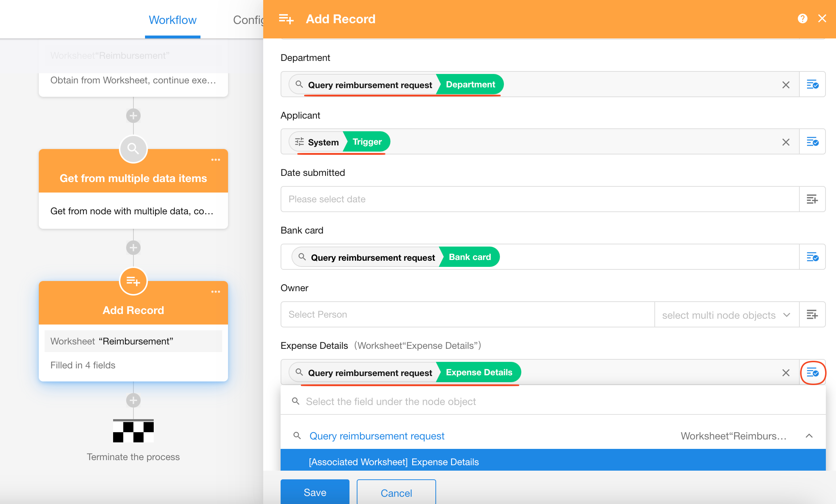Viewport: 836px width, 504px height.
Task: Click the Date submitted date input
Action: point(539,199)
